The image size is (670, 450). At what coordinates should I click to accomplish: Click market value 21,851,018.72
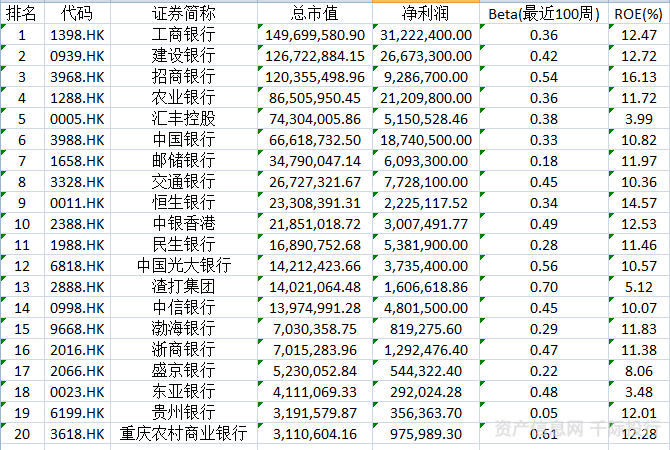tap(314, 224)
